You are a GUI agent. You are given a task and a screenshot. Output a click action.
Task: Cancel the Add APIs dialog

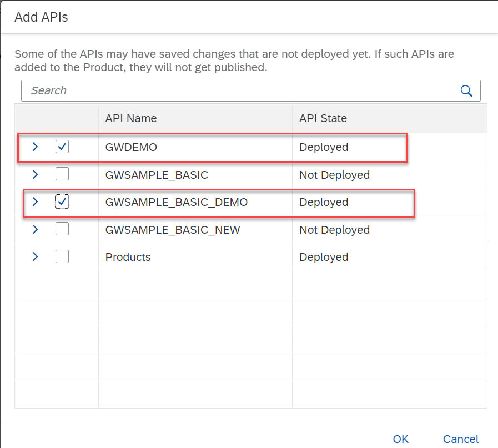pyautogui.click(x=460, y=439)
